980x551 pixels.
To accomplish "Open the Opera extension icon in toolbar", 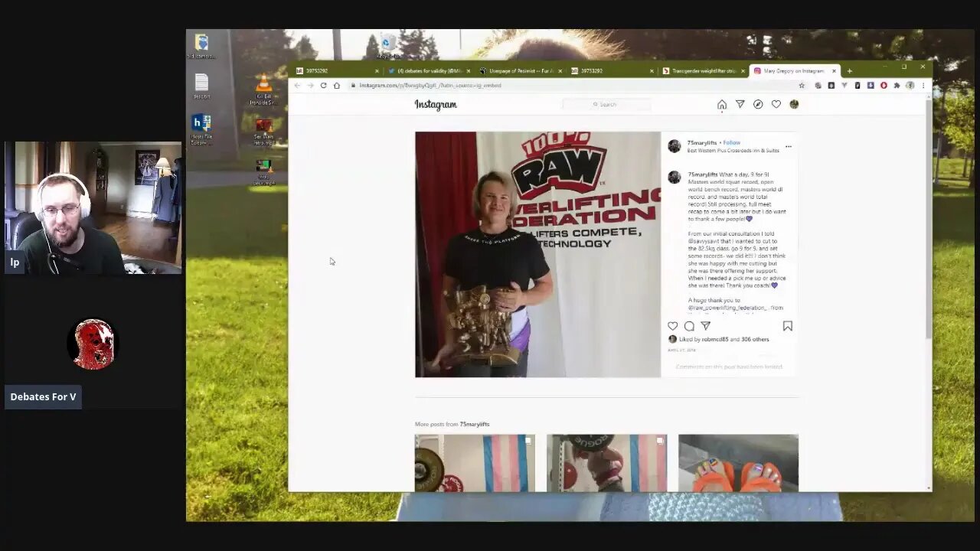I will pos(884,86).
